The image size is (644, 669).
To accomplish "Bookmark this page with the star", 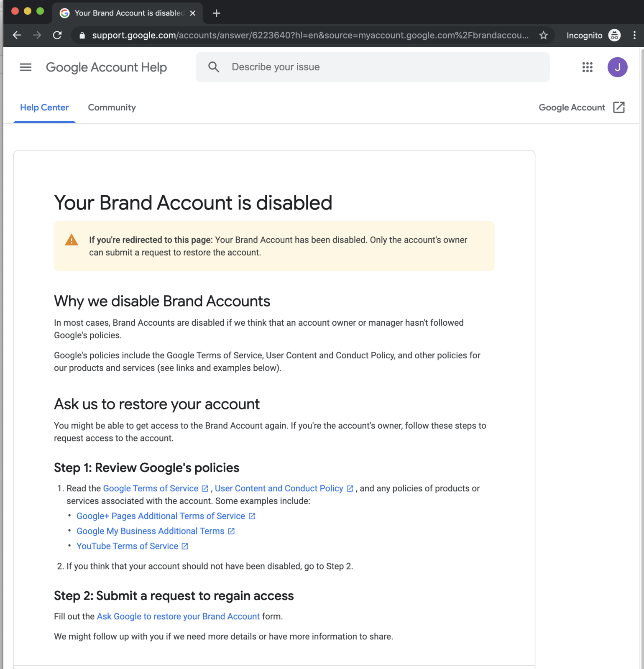I will [x=543, y=35].
